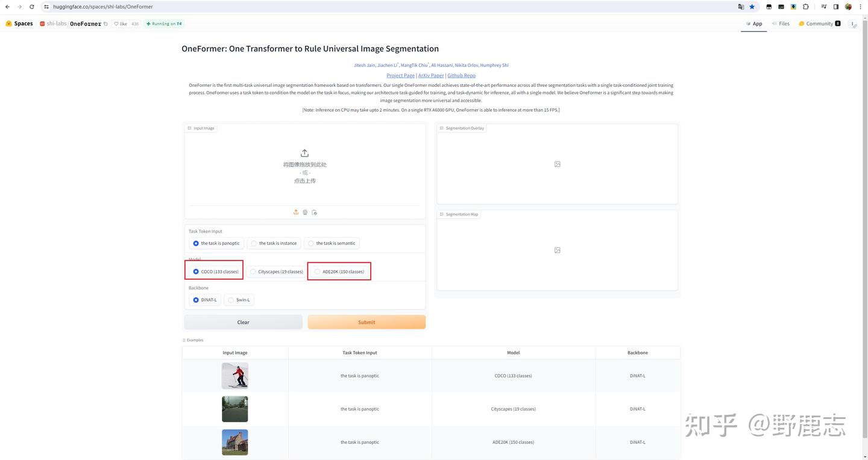Open the Community tab
This screenshot has width=868, height=460.
pyautogui.click(x=819, y=24)
